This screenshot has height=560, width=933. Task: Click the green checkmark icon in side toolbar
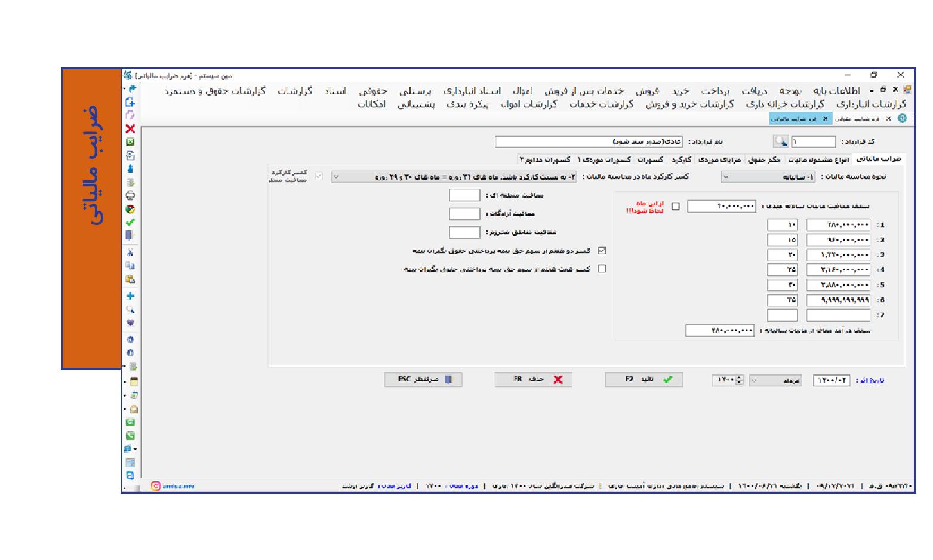pyautogui.click(x=130, y=222)
